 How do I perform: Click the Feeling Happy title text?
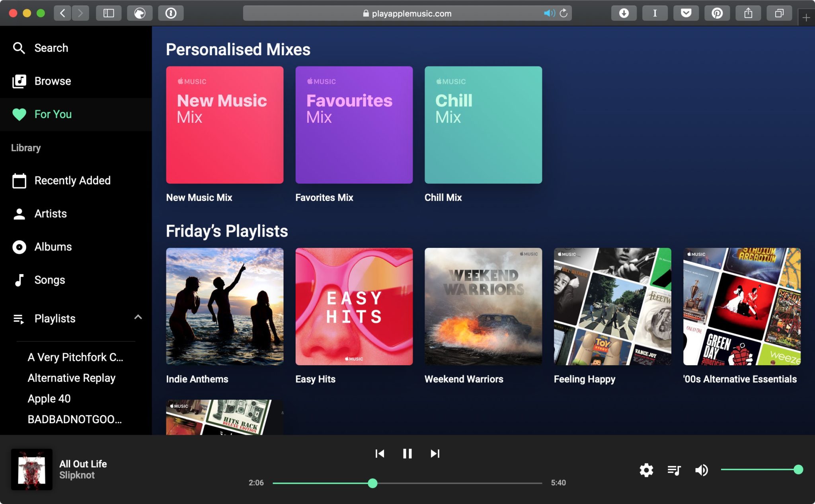(x=585, y=379)
